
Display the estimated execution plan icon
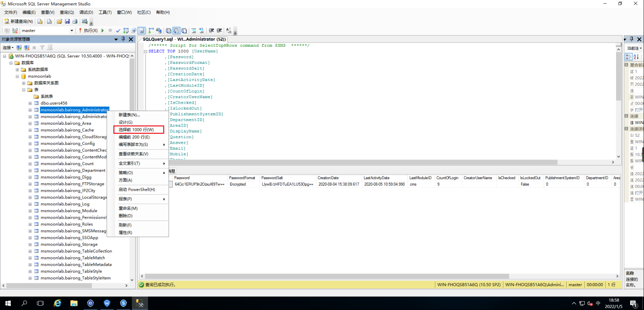pos(126,30)
